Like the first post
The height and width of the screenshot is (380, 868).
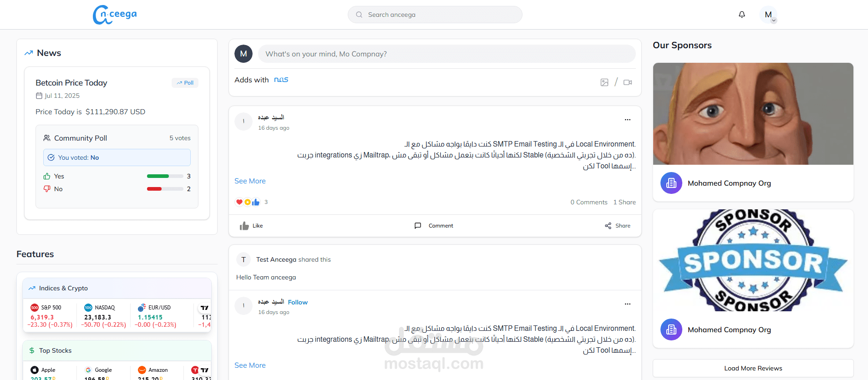click(251, 226)
